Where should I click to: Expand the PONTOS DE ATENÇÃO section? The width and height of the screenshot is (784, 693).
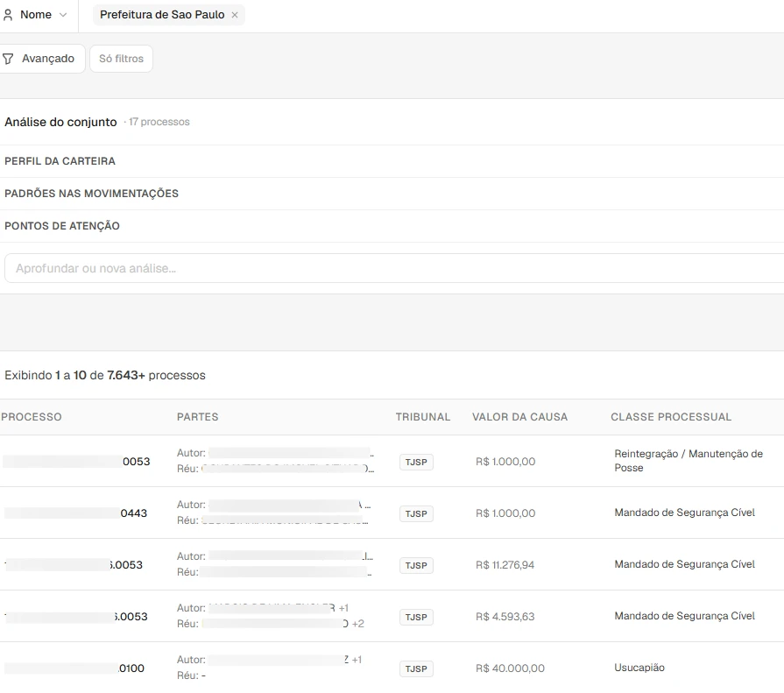[x=392, y=226]
